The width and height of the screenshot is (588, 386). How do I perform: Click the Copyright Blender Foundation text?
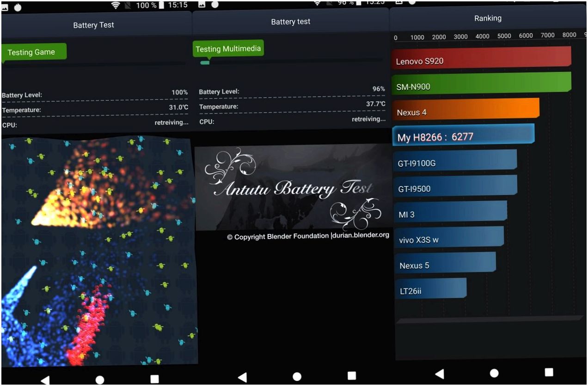click(x=308, y=236)
